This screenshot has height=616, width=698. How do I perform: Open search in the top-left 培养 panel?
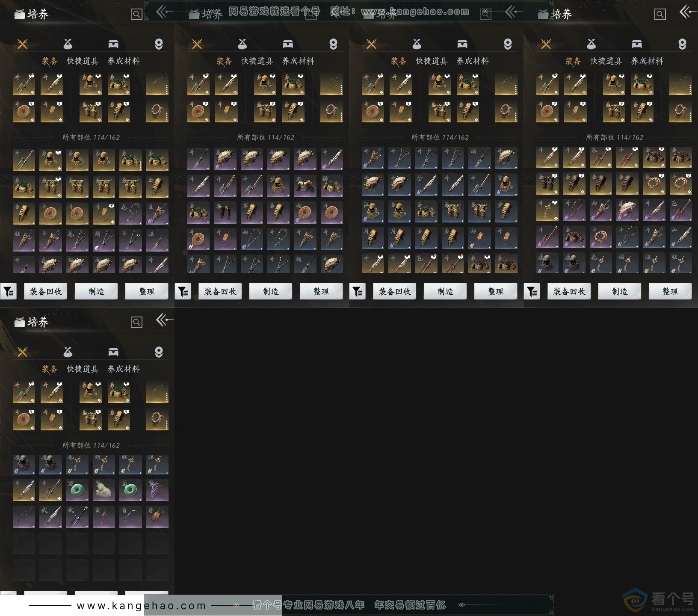tap(136, 15)
